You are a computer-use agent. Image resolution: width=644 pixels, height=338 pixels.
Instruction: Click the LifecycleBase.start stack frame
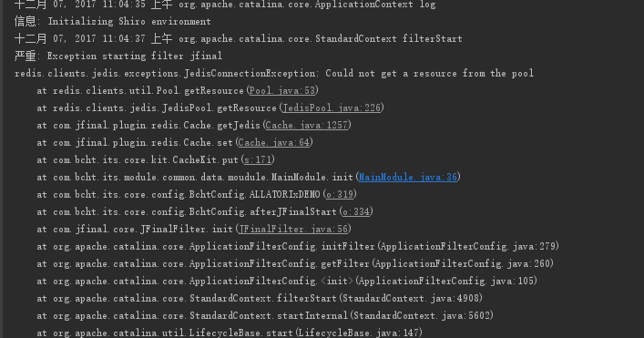click(x=230, y=333)
